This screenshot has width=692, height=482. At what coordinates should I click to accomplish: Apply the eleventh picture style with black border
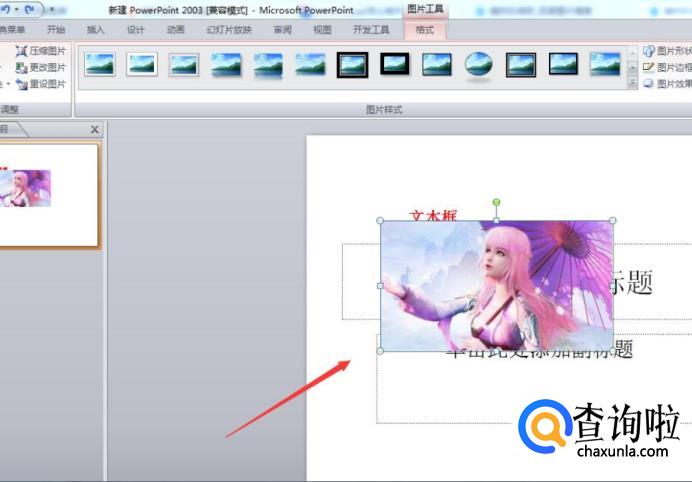coord(521,65)
